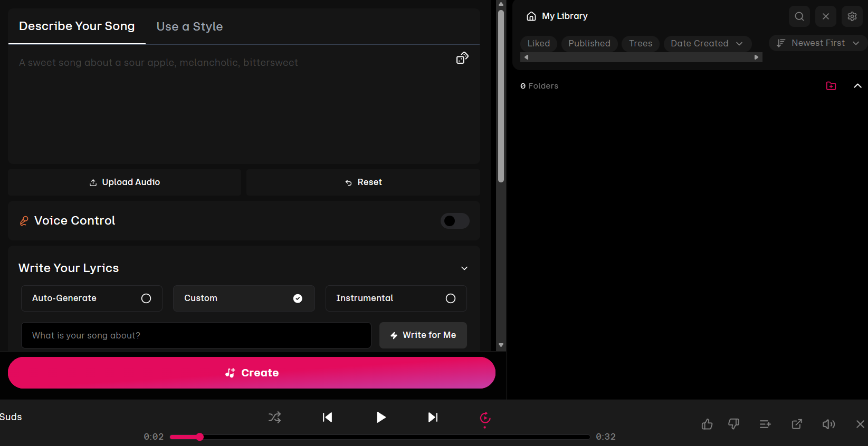Screen dimensions: 868x446
Task: Click filter bar scroll-right arrow
Action: coord(756,57)
